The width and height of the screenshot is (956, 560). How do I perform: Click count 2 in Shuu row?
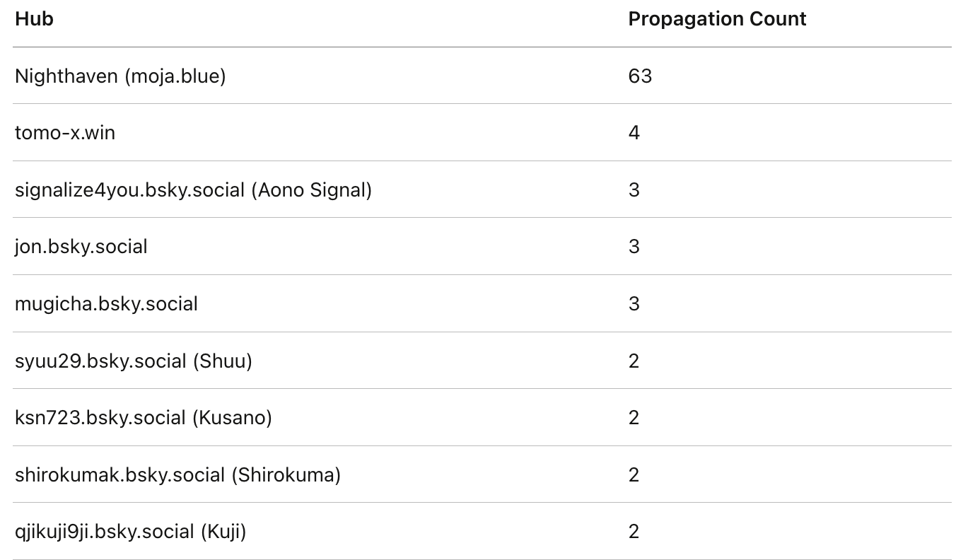[634, 361]
